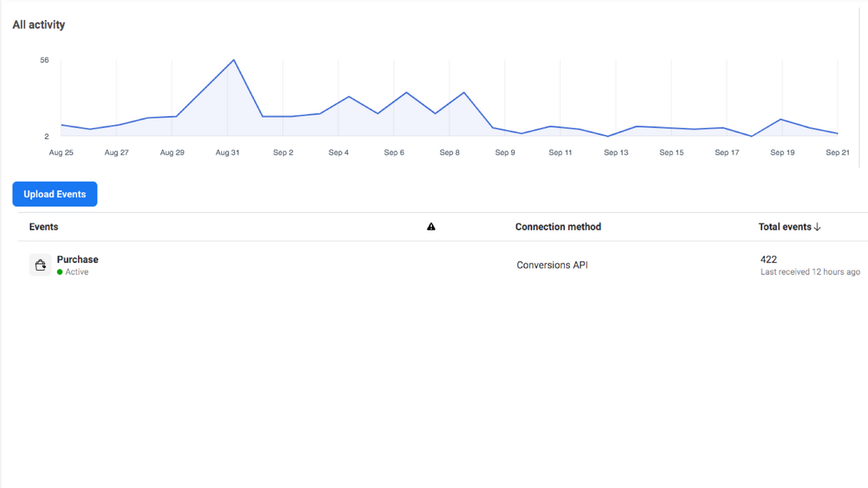Click the Last received 12 hours ago text
The width and height of the screenshot is (868, 488).
pyautogui.click(x=810, y=272)
